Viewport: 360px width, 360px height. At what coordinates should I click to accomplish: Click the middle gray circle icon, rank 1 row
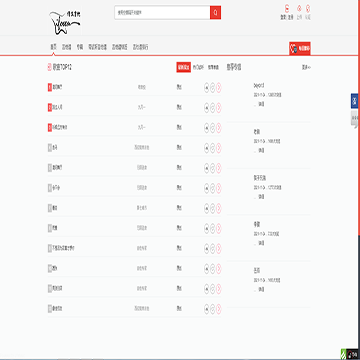pyautogui.click(x=212, y=88)
